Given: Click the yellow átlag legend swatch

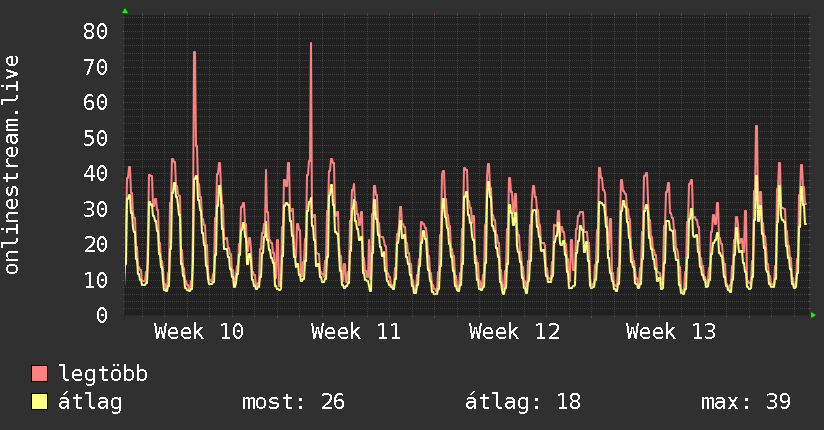Looking at the screenshot, I should (x=39, y=402).
